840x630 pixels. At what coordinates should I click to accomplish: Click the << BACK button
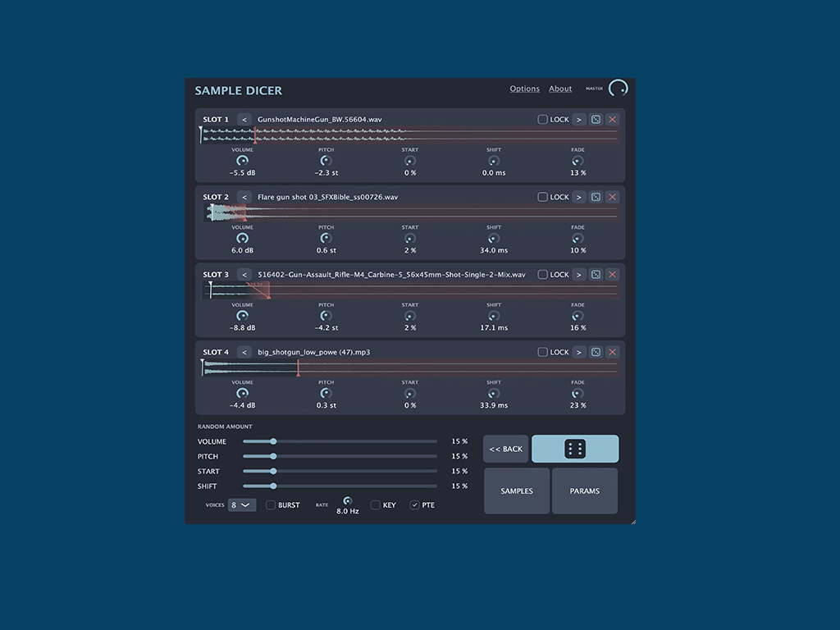pos(505,449)
